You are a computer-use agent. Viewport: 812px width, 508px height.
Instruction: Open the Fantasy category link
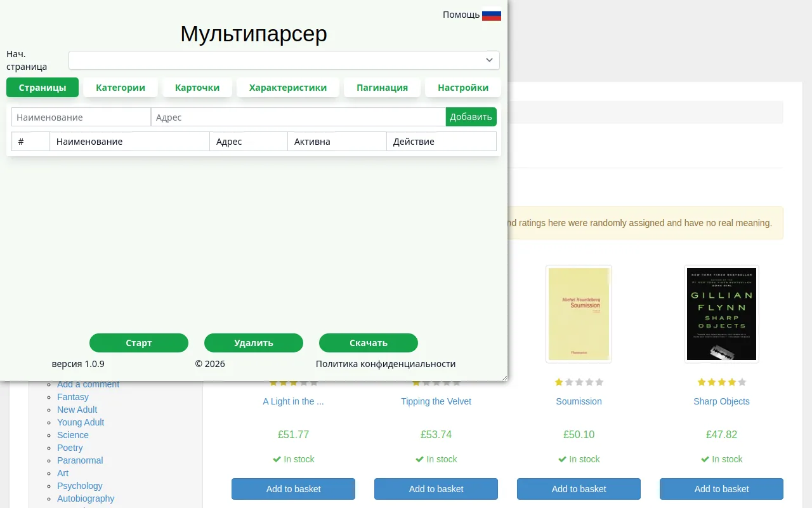tap(73, 397)
